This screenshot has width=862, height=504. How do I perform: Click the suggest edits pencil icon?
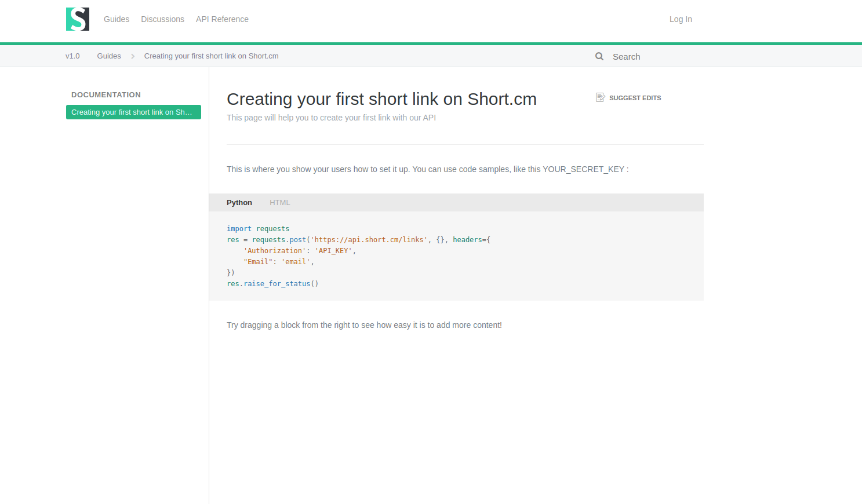pyautogui.click(x=601, y=97)
